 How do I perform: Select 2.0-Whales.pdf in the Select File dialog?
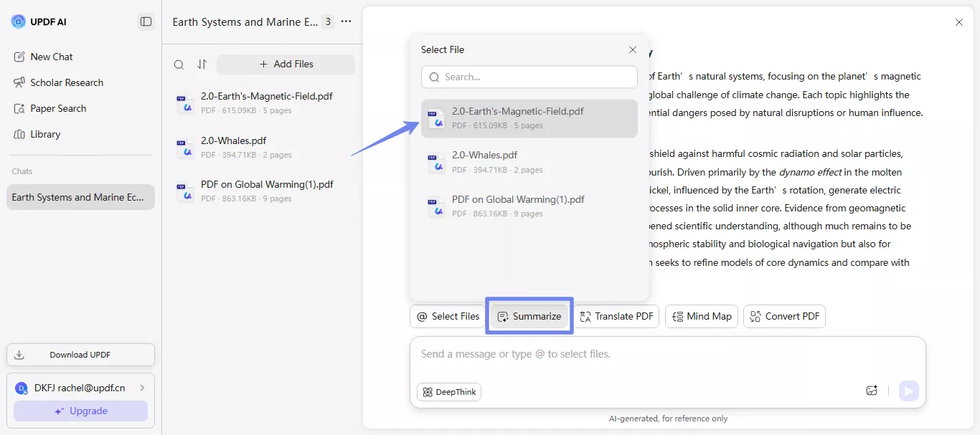(x=529, y=161)
